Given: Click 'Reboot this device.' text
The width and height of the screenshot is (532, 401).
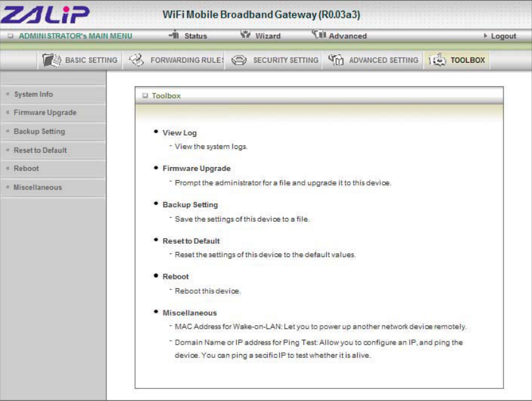Looking at the screenshot, I should click(x=207, y=291).
